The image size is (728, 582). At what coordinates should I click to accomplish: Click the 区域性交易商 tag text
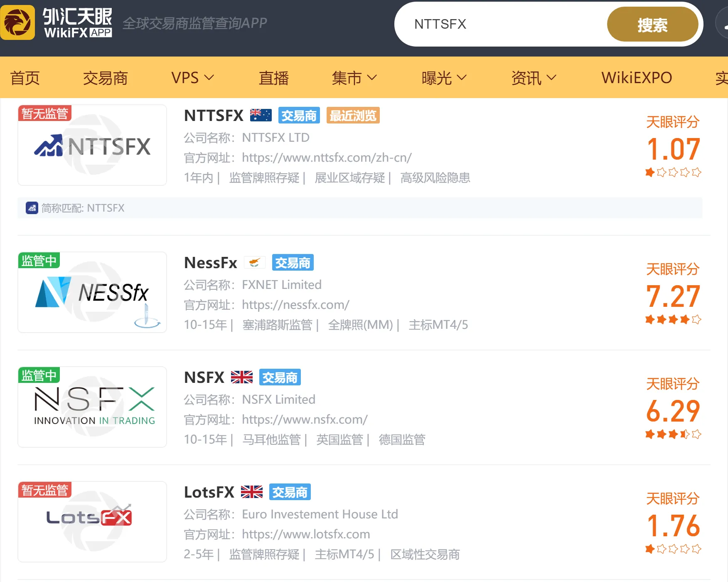click(x=425, y=555)
